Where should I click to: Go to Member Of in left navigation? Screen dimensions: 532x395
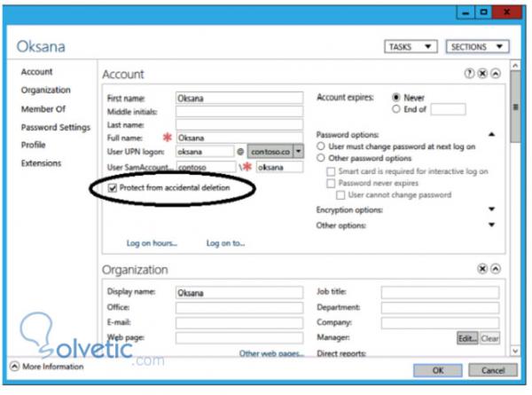[x=43, y=109]
